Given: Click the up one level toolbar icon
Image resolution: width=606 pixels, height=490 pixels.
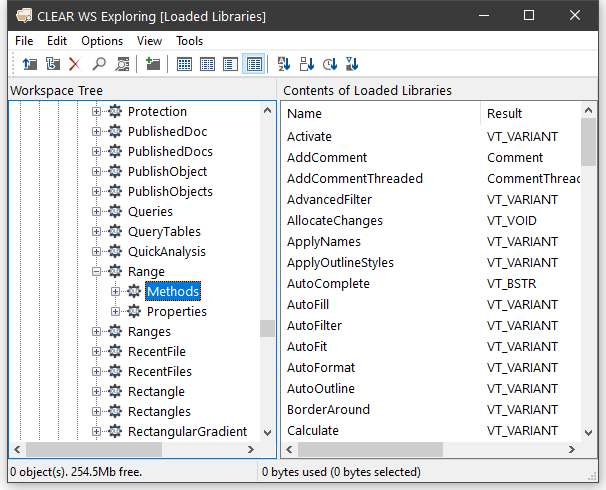Looking at the screenshot, I should tap(29, 64).
